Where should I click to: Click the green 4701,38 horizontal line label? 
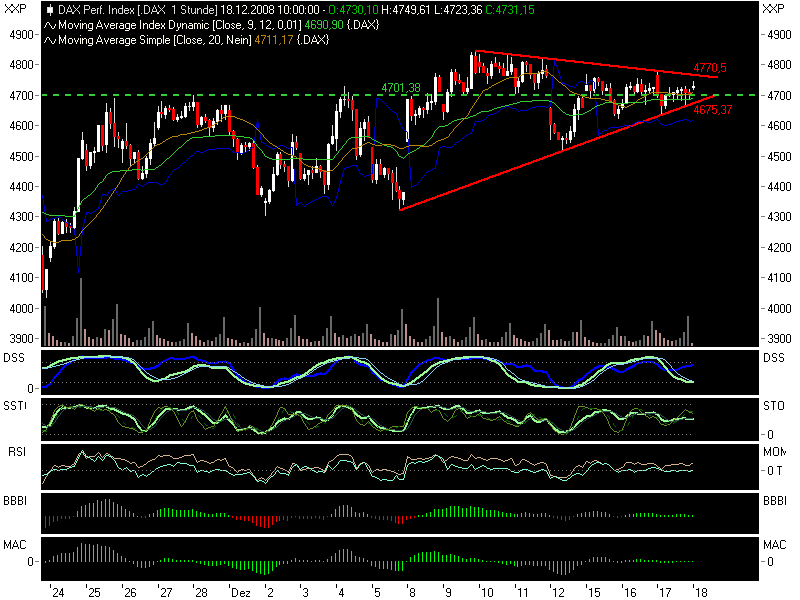click(x=400, y=88)
